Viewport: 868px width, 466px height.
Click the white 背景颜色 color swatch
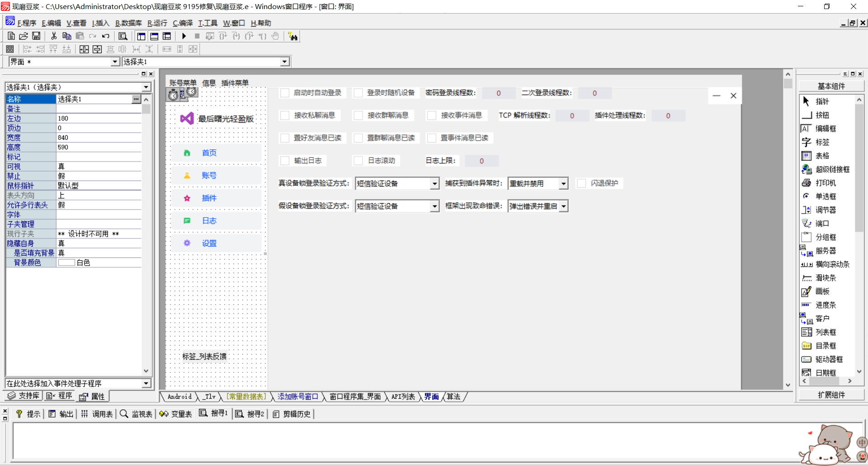(x=66, y=263)
